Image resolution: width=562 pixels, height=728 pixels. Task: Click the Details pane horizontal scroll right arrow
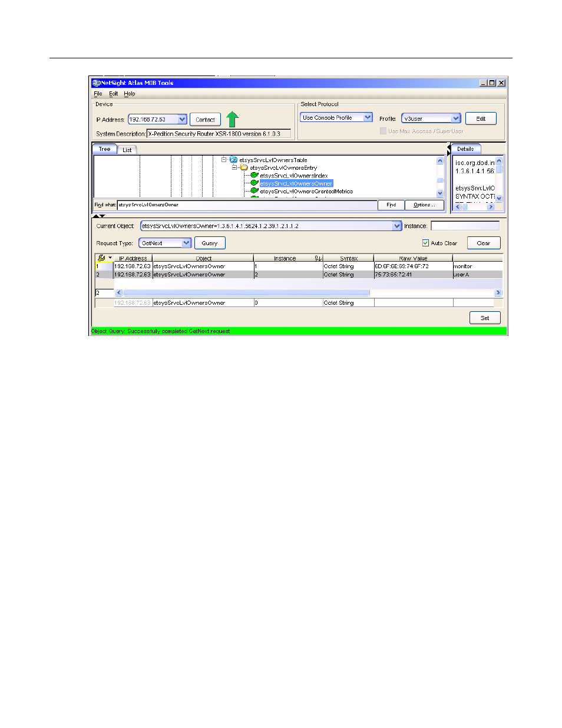(490, 207)
